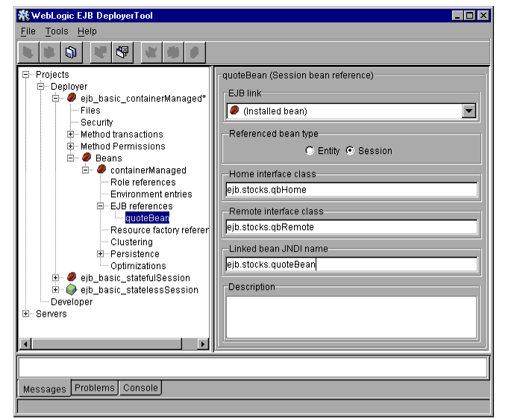This screenshot has width=532, height=419.
Task: Maximize the DeployerTool window
Action: (470, 15)
